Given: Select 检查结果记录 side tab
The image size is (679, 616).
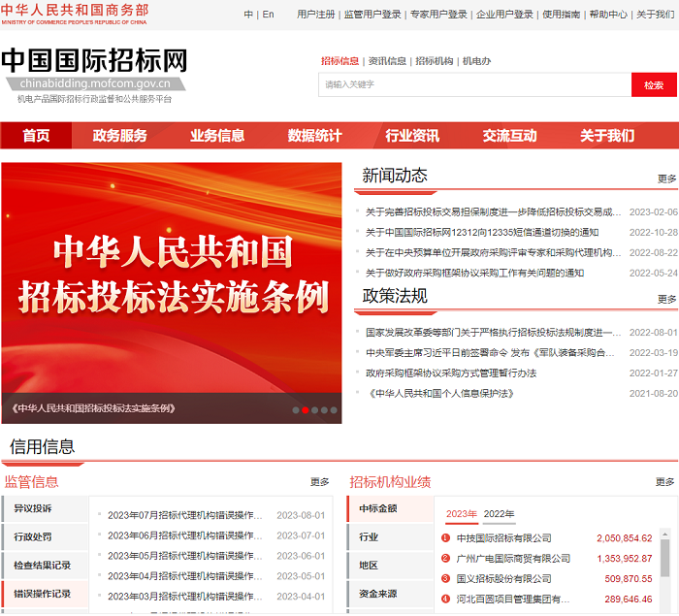Looking at the screenshot, I should pyautogui.click(x=45, y=566).
